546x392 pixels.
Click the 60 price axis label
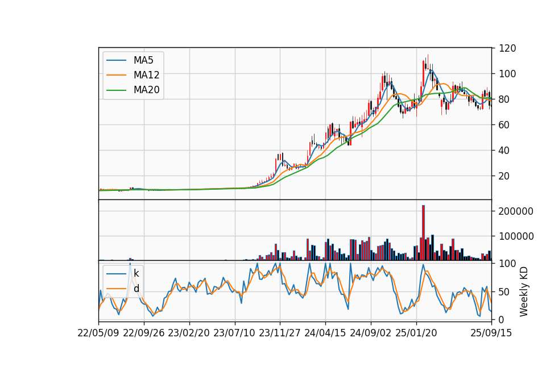[x=504, y=125]
